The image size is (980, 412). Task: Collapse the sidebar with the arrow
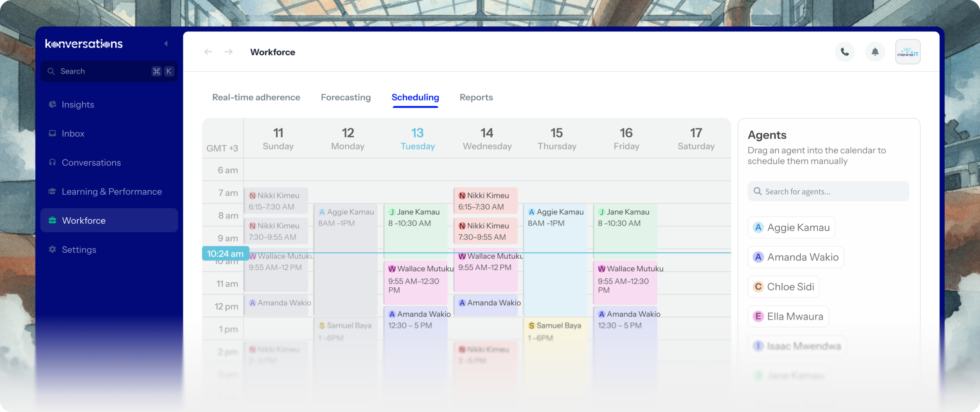166,44
